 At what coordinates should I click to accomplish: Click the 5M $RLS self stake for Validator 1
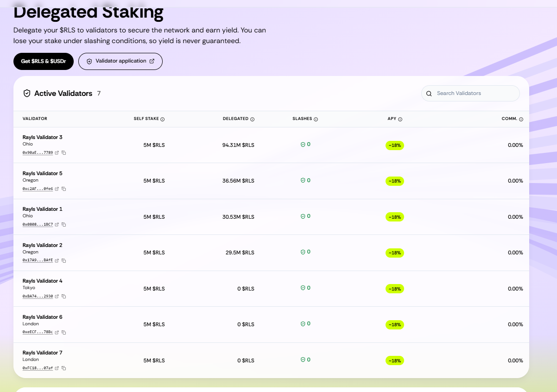click(154, 217)
